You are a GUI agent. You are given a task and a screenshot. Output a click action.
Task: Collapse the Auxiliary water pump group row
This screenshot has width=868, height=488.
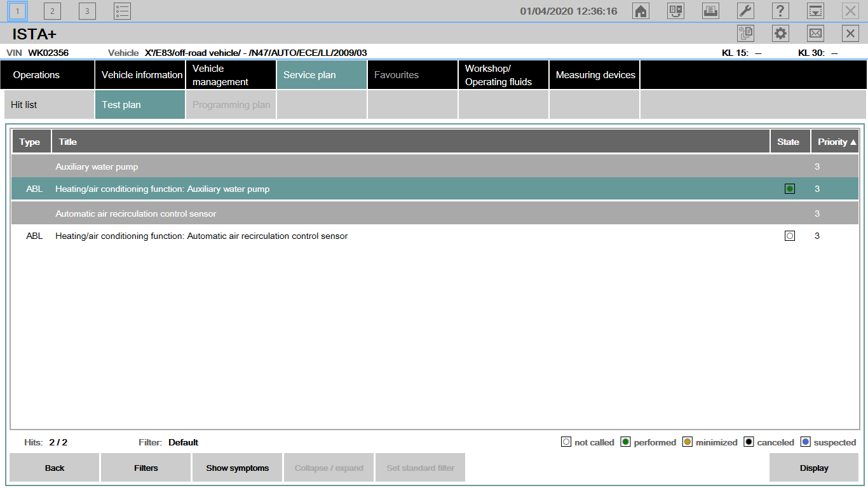tap(97, 166)
